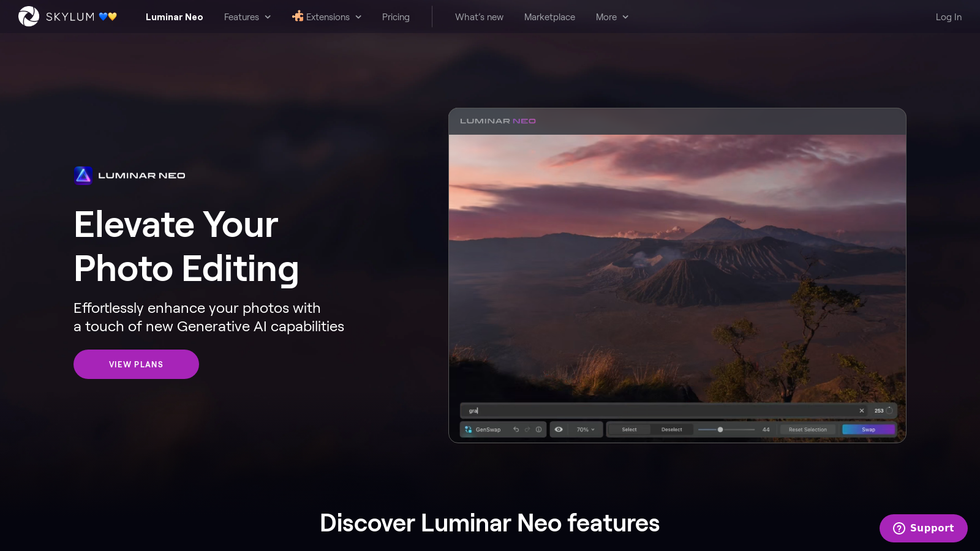Image resolution: width=980 pixels, height=551 pixels.
Task: Open the Support chat widget
Action: 924,528
